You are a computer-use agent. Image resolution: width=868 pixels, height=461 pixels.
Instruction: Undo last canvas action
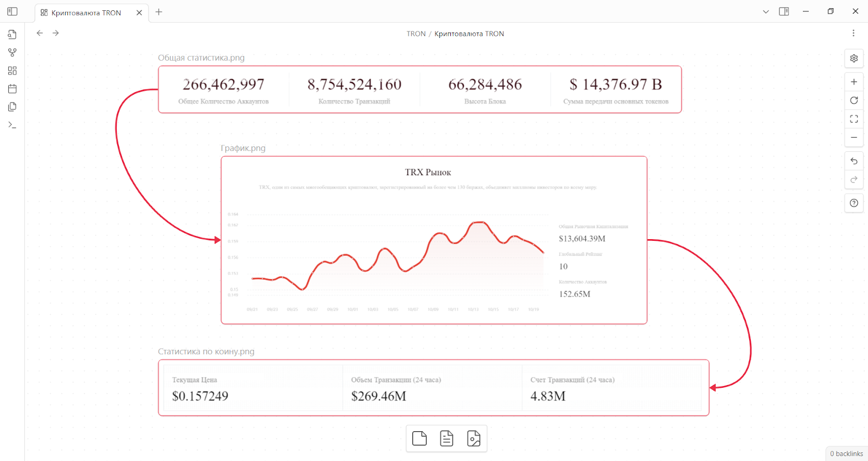coord(854,161)
